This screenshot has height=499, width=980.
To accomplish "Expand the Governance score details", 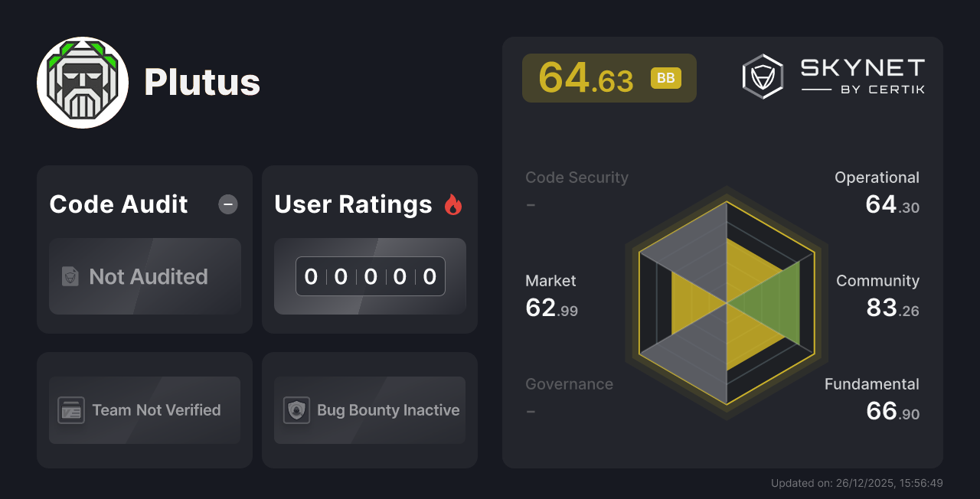I will click(569, 395).
